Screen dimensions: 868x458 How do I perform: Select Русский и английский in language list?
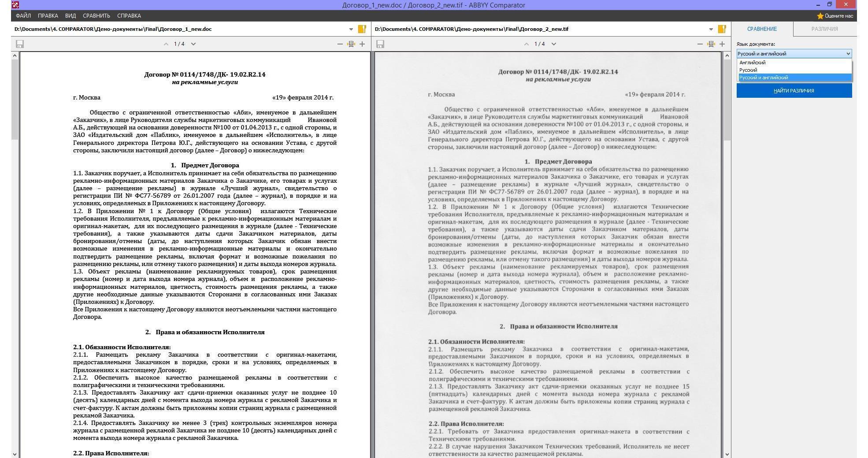pos(795,78)
